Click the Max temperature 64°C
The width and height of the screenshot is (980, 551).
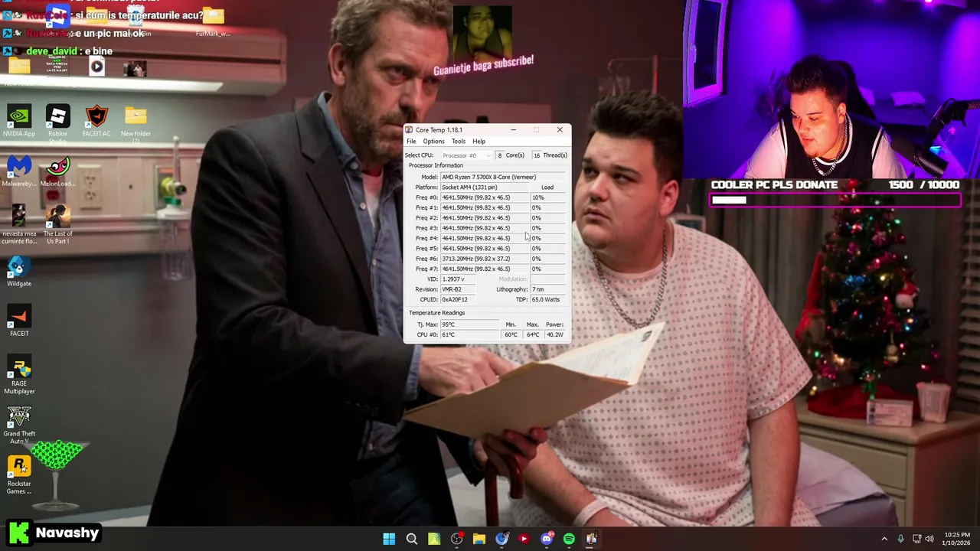pos(533,334)
